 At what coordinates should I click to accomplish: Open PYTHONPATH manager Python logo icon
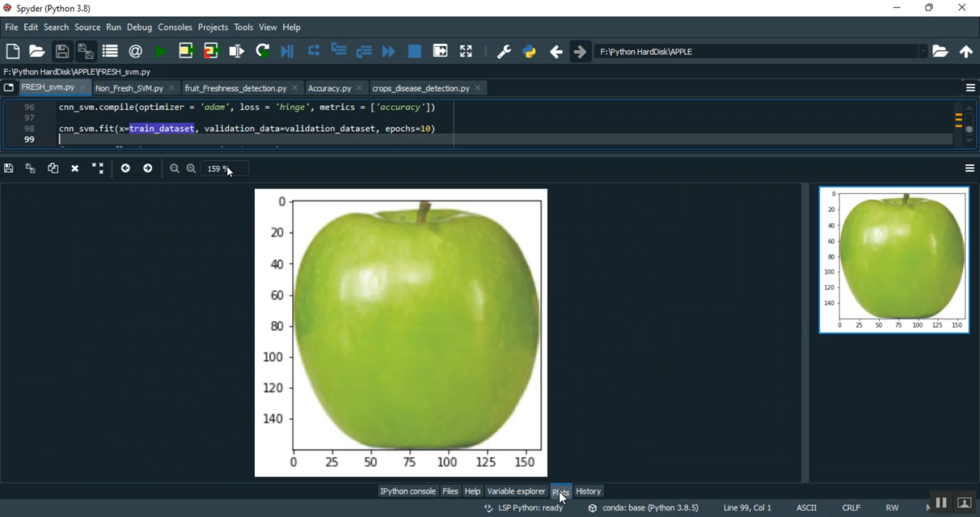click(530, 52)
